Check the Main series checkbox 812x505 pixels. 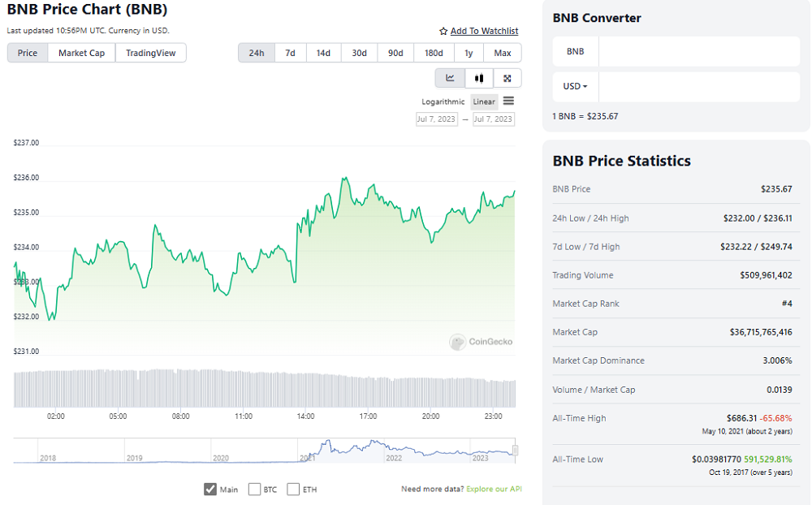(209, 489)
